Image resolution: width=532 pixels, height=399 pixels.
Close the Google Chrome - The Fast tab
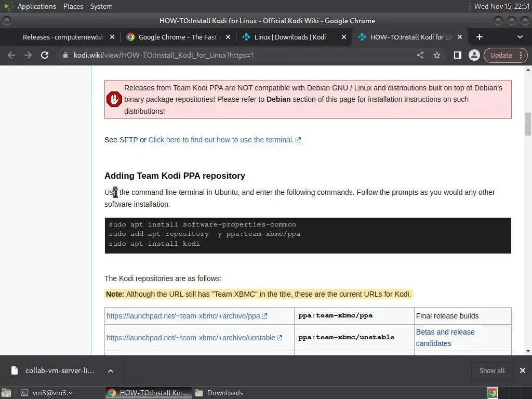coord(228,37)
